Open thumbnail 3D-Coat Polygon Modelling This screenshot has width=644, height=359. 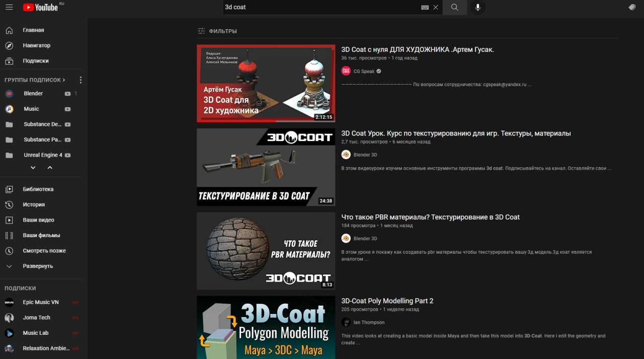266,327
